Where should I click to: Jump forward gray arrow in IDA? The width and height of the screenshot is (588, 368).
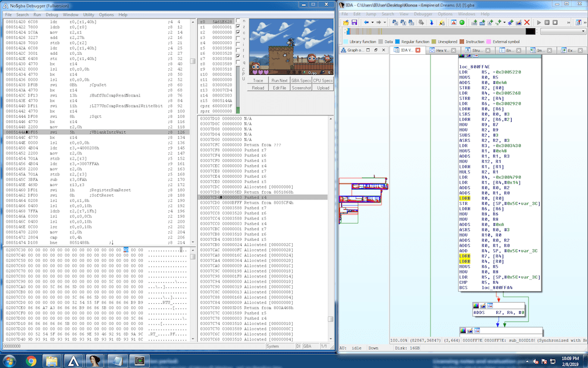click(379, 22)
